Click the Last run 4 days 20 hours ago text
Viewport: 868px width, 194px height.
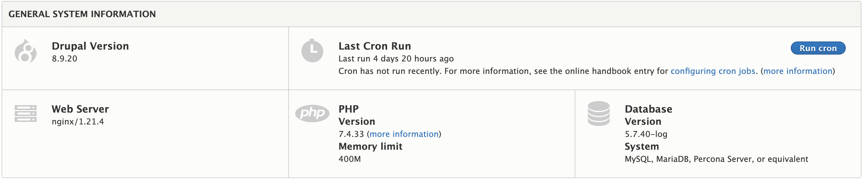coord(396,59)
